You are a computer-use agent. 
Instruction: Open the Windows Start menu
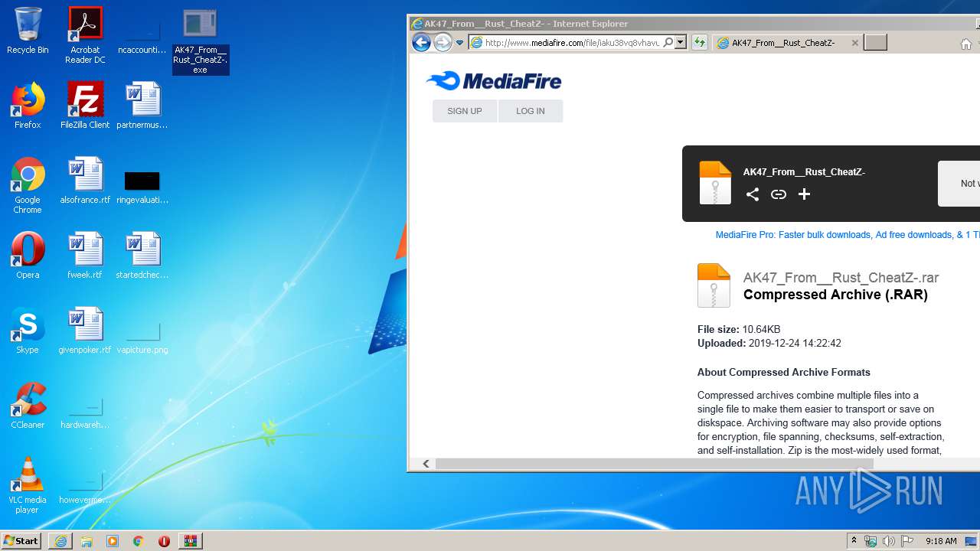point(21,540)
